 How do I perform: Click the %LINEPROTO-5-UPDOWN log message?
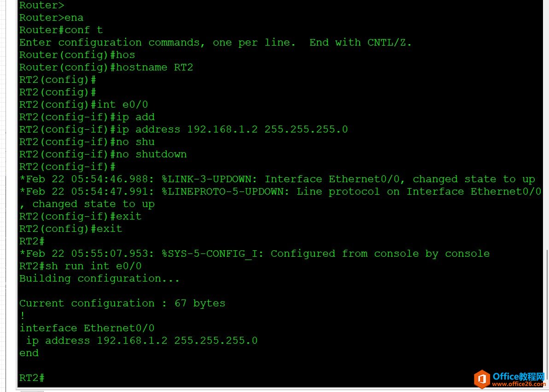pyautogui.click(x=280, y=197)
